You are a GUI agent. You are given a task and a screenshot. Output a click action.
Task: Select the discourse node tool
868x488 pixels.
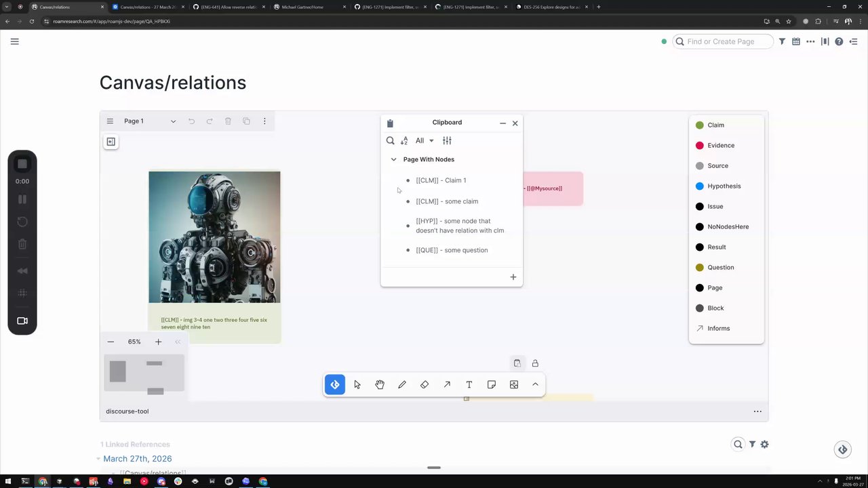point(335,385)
